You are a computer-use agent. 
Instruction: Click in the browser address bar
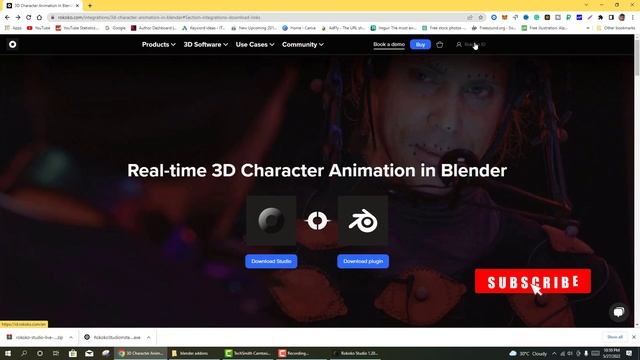261,18
